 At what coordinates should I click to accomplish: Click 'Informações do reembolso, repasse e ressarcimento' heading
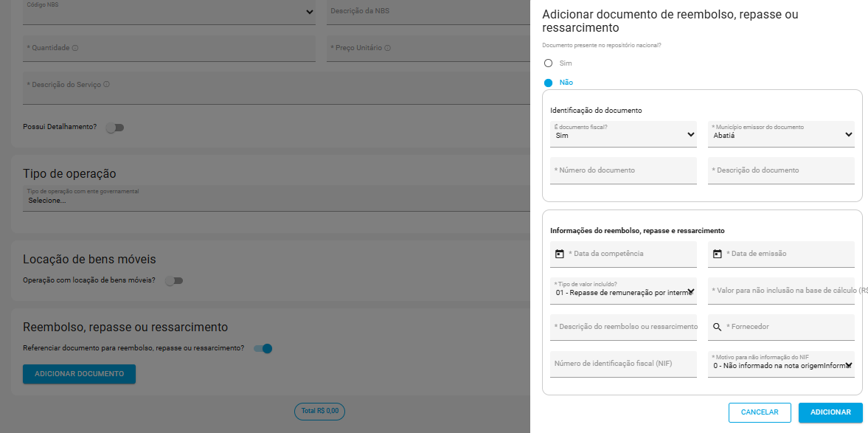637,231
